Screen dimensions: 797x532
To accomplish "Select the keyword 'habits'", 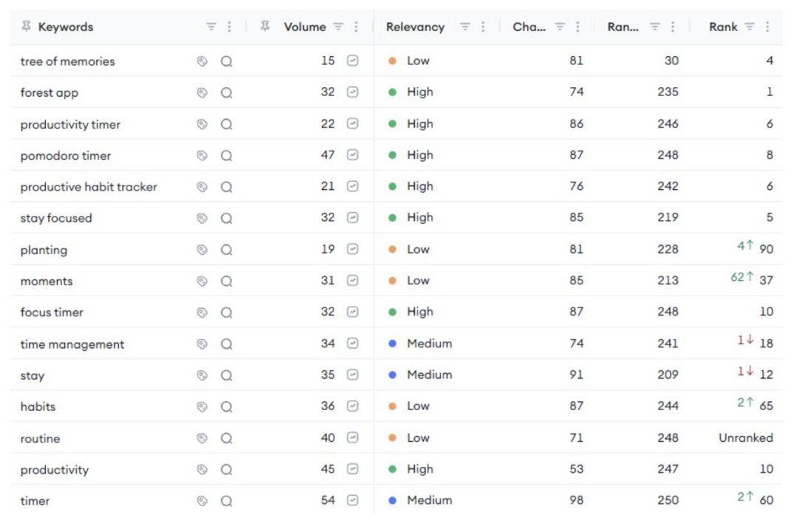I will (38, 407).
